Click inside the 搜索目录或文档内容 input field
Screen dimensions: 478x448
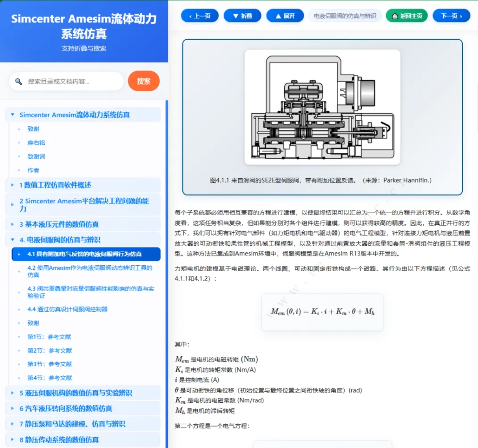[x=67, y=81]
